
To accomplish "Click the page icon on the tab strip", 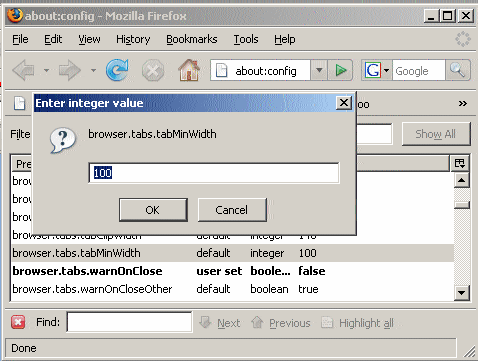I will point(19,103).
